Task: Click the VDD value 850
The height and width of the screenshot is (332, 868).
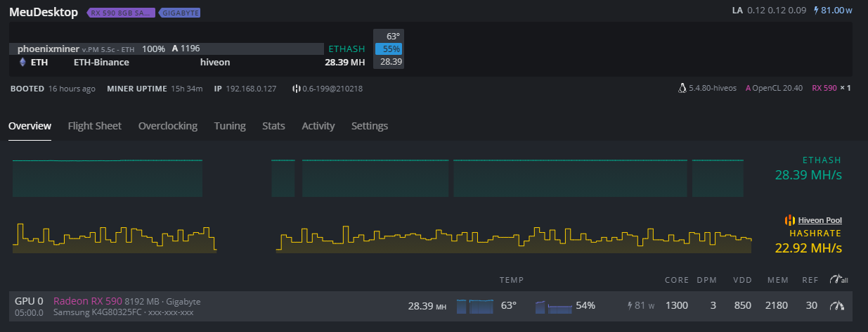Action: coord(744,306)
